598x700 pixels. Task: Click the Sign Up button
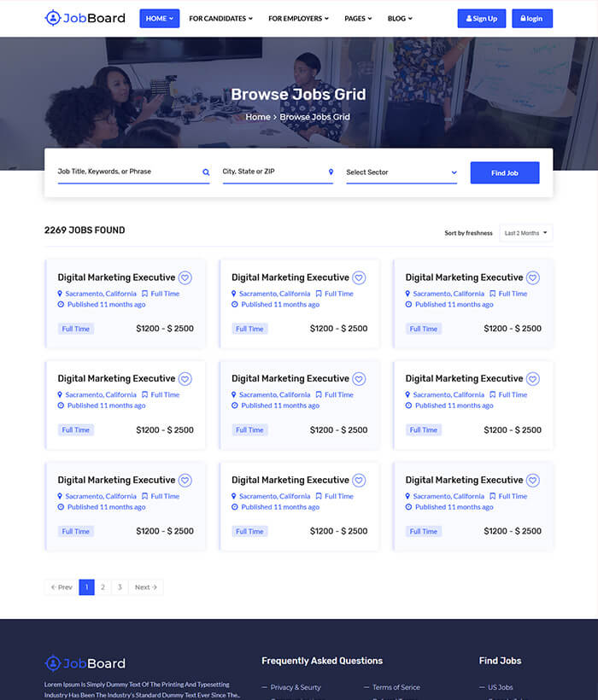click(x=482, y=18)
